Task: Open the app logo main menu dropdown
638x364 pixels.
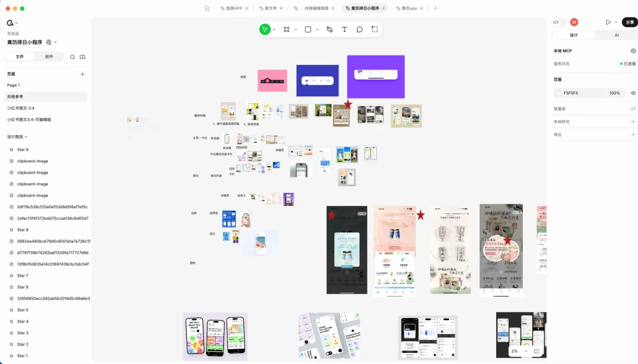Action: (x=12, y=23)
